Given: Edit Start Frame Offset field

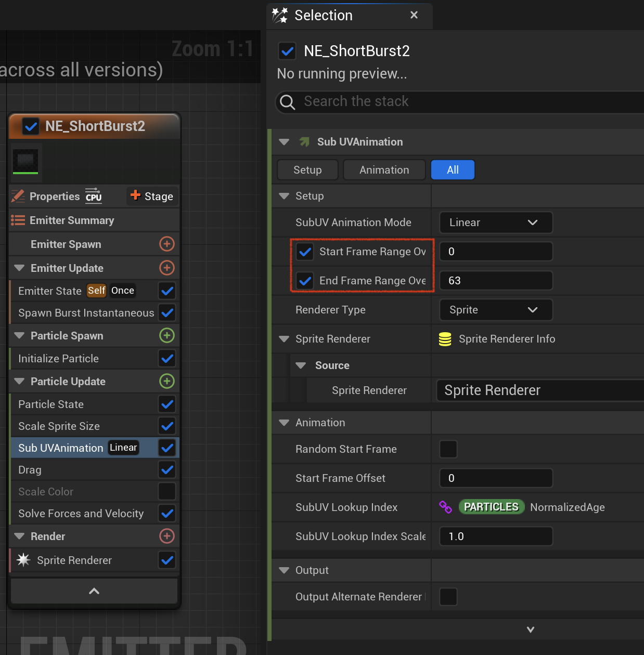Looking at the screenshot, I should point(496,478).
